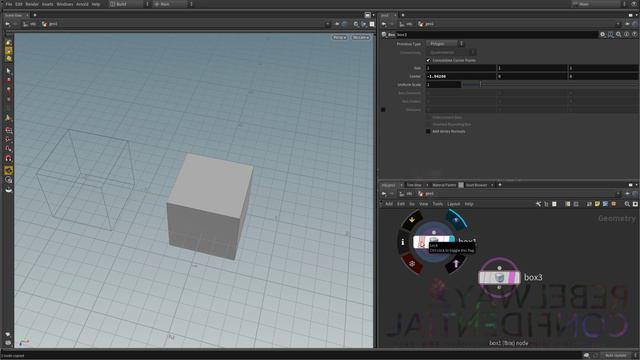Click the Box node type icon in parameter header
Viewport: 640px width, 360px height.
(384, 35)
